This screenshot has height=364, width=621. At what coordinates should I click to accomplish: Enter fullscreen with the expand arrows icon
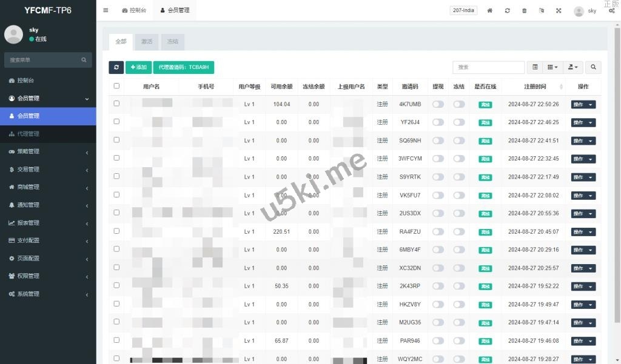(559, 10)
